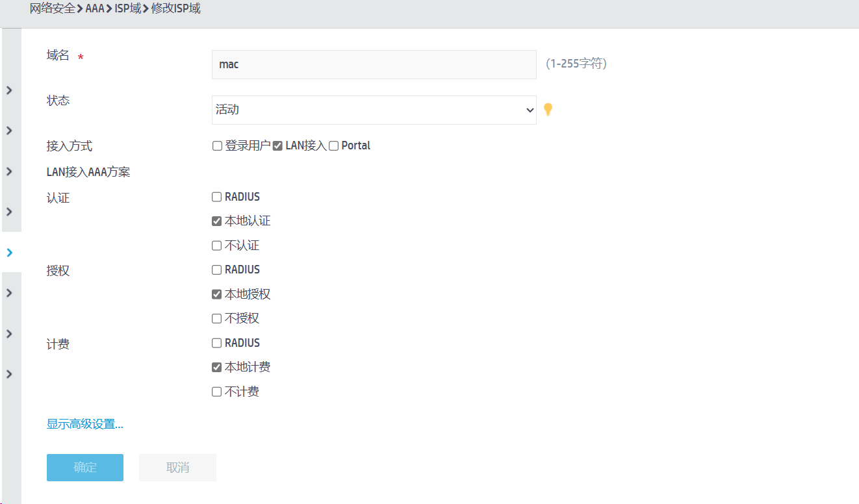The height and width of the screenshot is (504, 859).
Task: Uncheck the LAN接入 checkbox
Action: (x=277, y=146)
